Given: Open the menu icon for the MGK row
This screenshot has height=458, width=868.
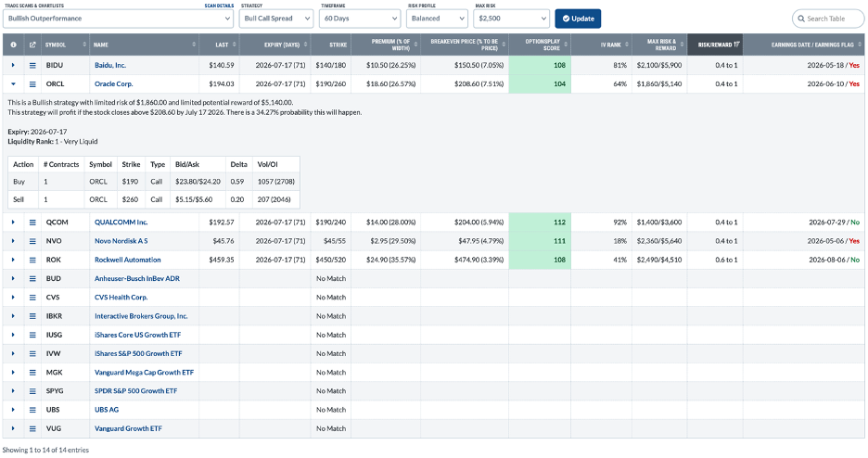Looking at the screenshot, I should pyautogui.click(x=32, y=373).
